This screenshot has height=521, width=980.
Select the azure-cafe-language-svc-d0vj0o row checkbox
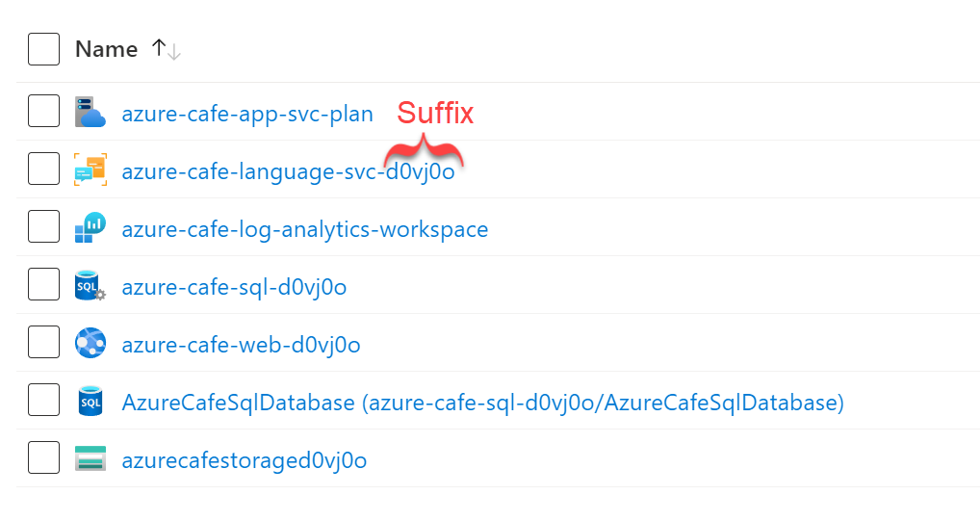(x=44, y=170)
